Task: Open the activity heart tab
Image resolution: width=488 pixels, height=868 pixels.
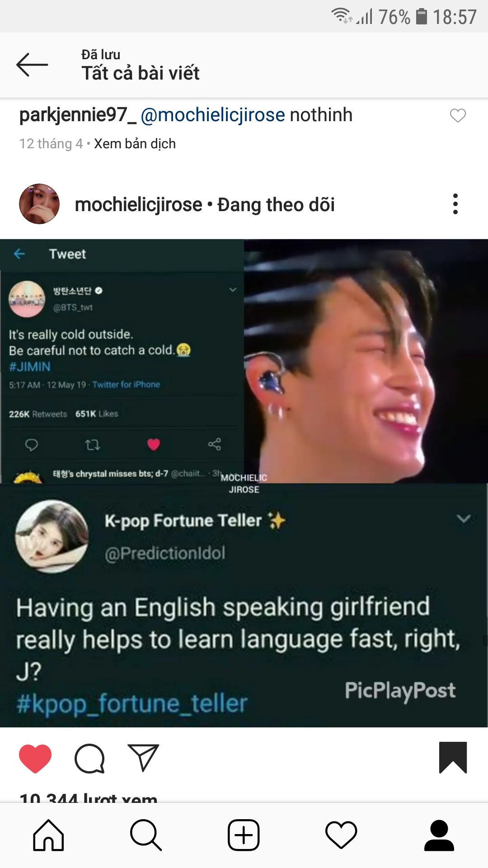Action: [341, 835]
